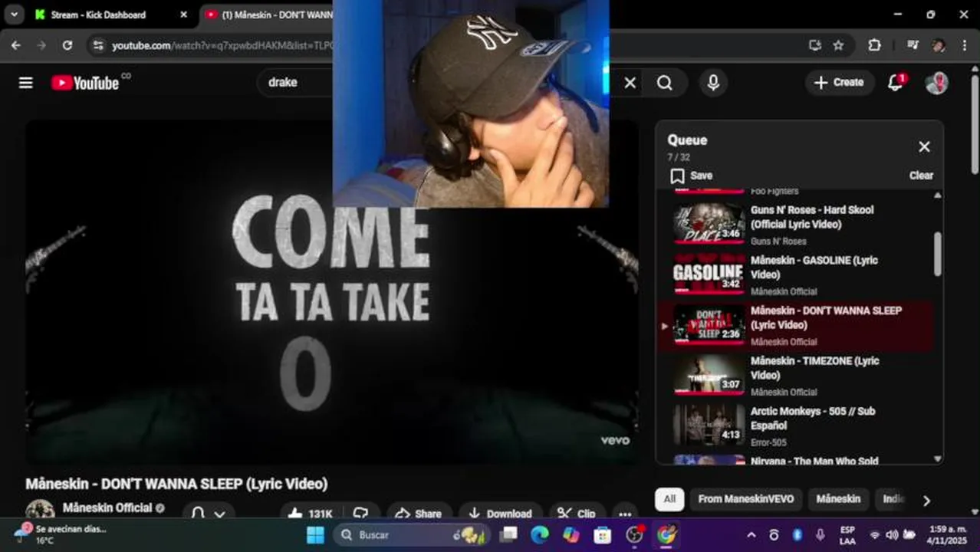
Task: Open the Chrome three-dot menu
Action: 964,45
